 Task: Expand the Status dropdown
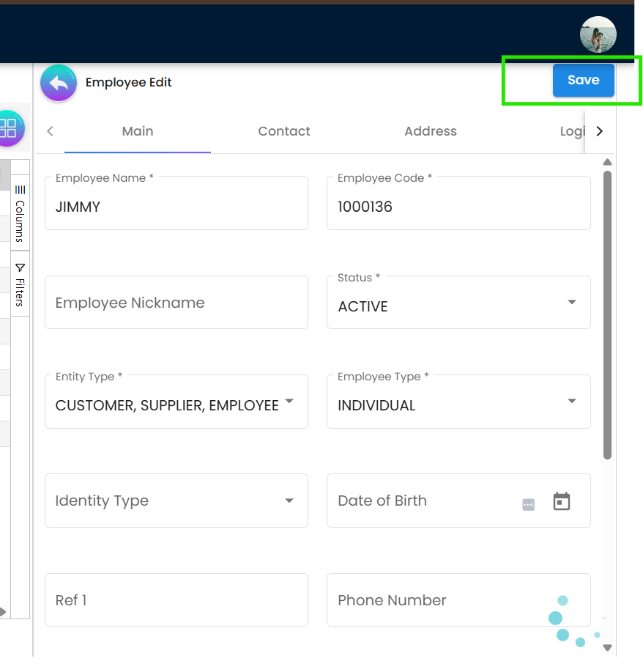coord(571,303)
